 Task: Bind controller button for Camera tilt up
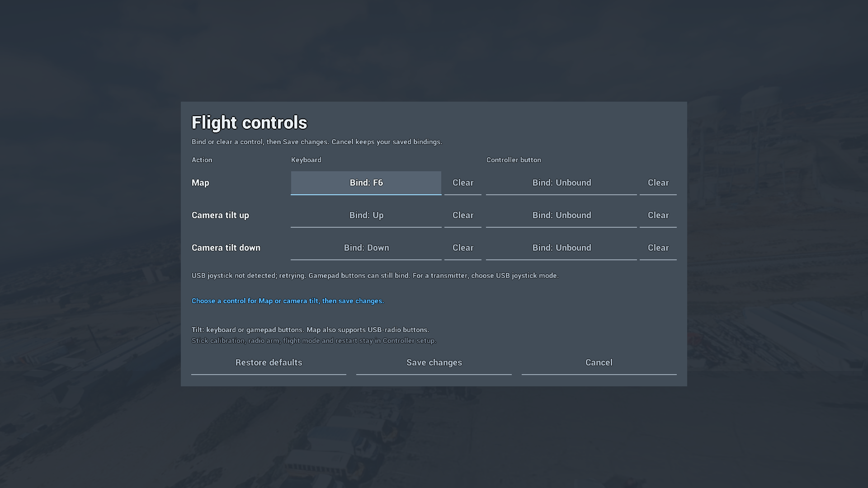(x=561, y=216)
